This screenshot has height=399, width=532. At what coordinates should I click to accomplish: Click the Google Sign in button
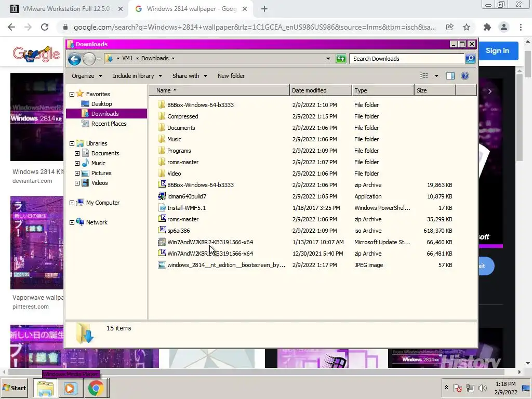coord(497,50)
